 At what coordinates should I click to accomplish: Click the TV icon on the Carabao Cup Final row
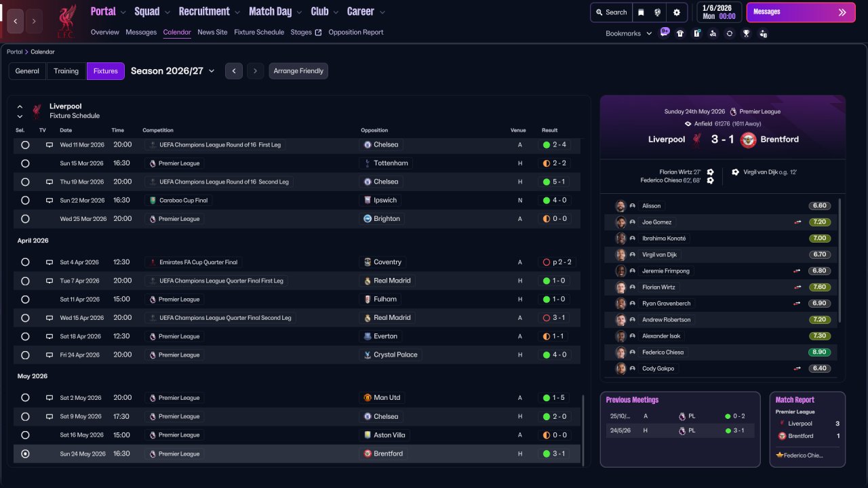coord(50,201)
